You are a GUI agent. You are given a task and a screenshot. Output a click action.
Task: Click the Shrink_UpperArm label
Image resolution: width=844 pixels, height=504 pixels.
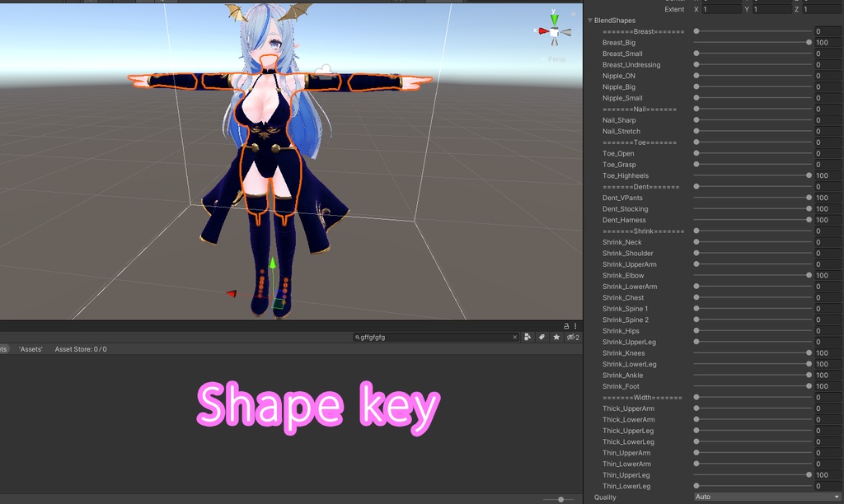click(x=629, y=264)
